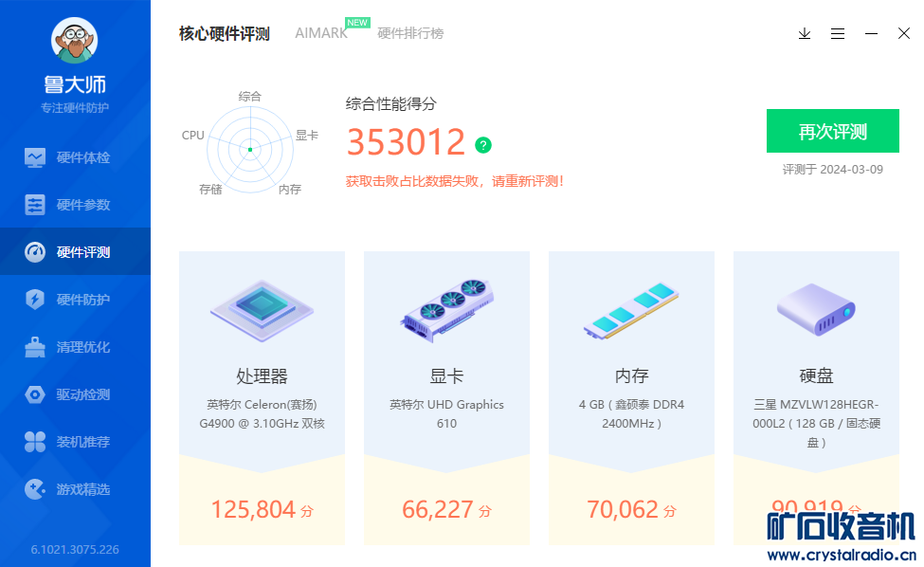Image resolution: width=924 pixels, height=567 pixels.
Task: Click the 清理优化 broom icon
Action: click(x=35, y=347)
